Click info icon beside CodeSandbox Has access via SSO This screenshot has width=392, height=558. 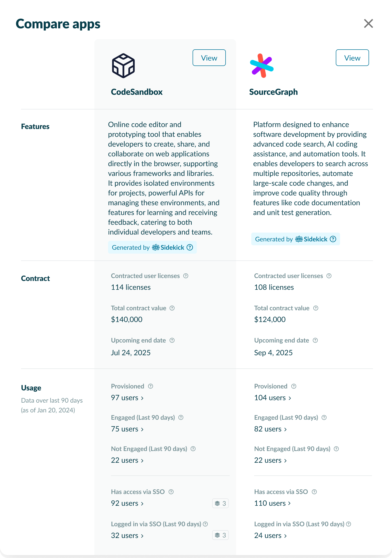[171, 492]
